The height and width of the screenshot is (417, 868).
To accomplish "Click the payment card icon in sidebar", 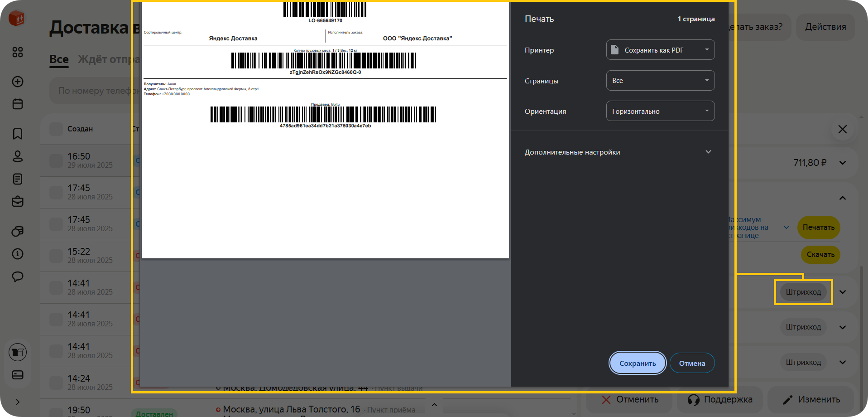I will (18, 375).
